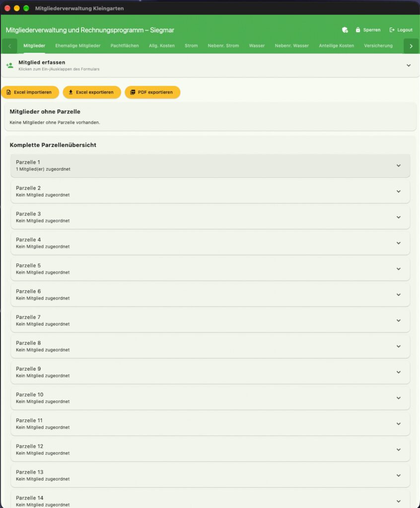Log out using the Logout label
Screen dimensions: 420x508
(405, 30)
